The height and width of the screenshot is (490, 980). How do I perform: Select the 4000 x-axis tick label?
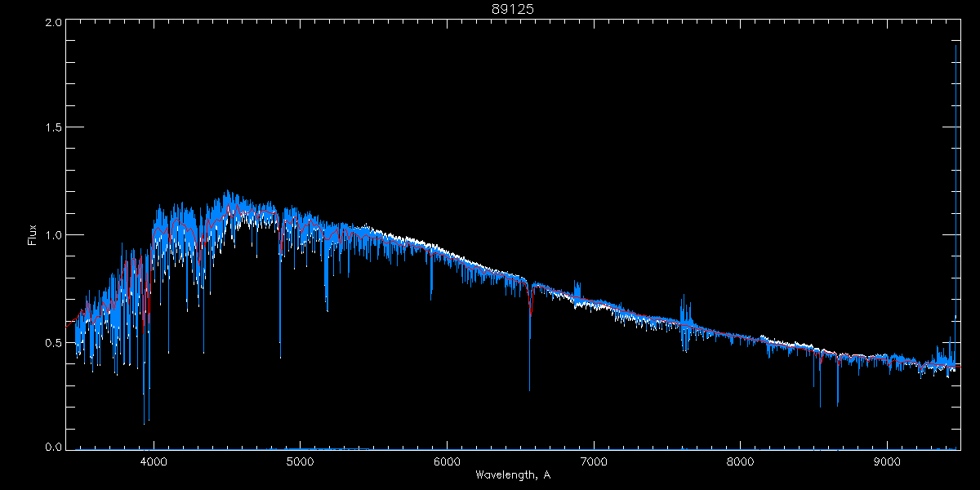(x=154, y=461)
